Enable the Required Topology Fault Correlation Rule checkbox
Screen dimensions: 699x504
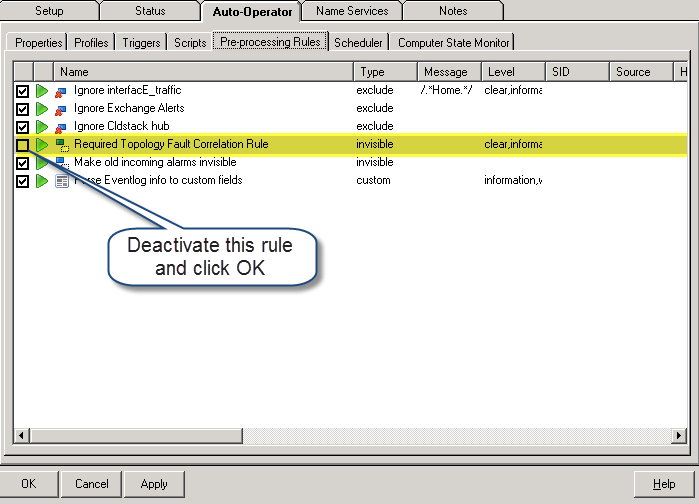[x=23, y=145]
